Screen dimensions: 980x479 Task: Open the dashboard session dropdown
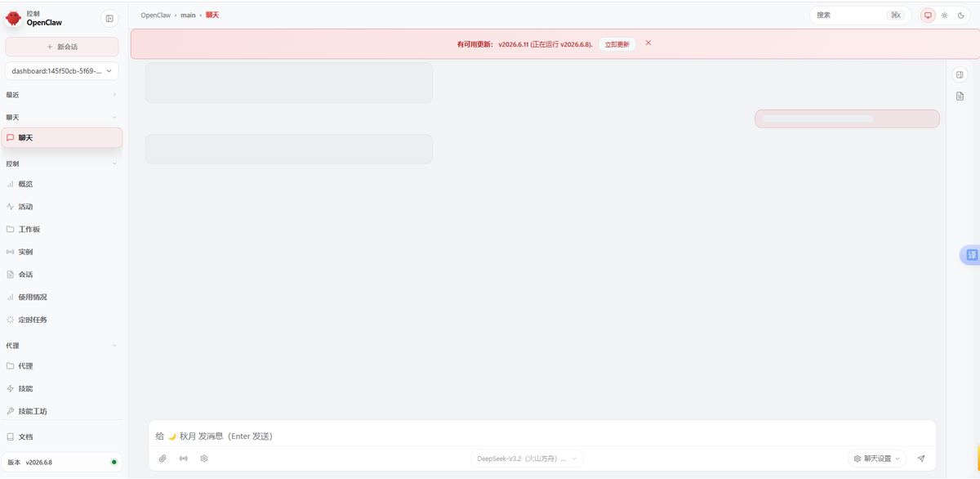point(62,71)
